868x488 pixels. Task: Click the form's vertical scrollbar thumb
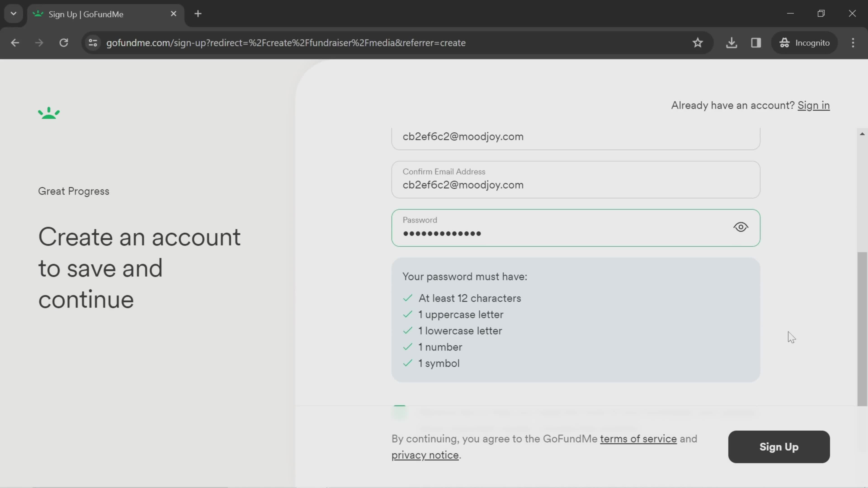tap(862, 329)
